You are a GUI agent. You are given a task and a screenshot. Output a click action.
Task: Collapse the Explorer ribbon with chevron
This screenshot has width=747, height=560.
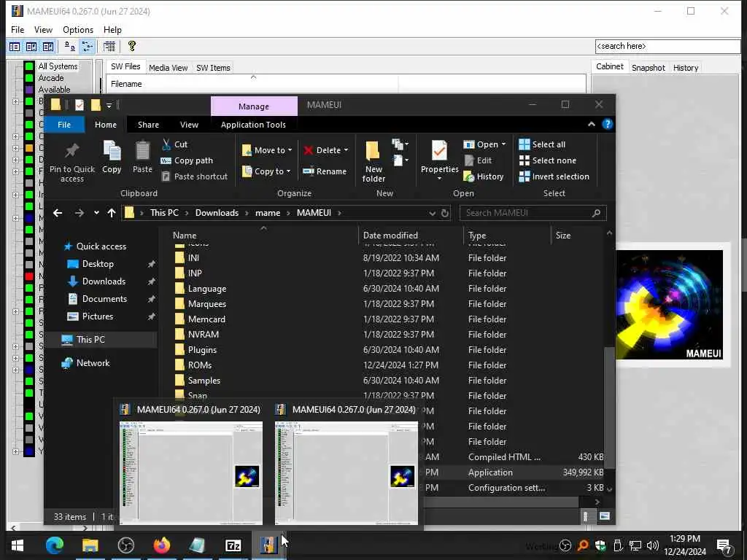click(592, 124)
